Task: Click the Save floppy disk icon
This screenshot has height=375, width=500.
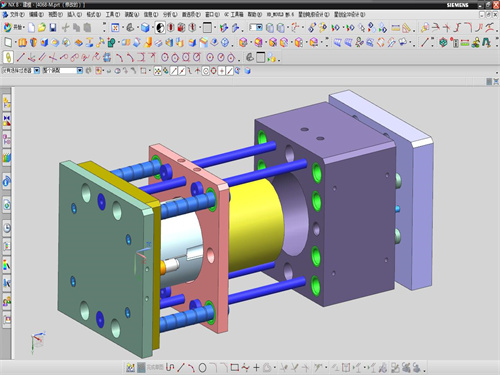Action: (53, 28)
